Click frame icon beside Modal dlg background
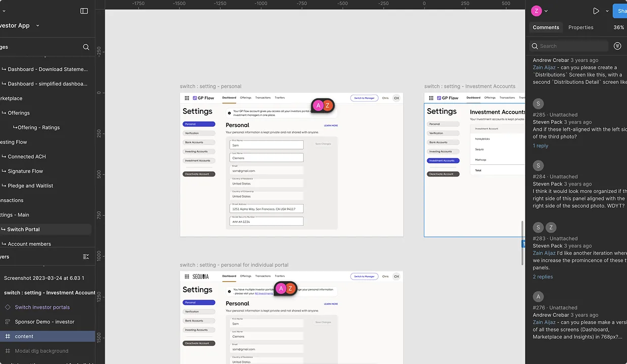The height and width of the screenshot is (364, 627). click(8, 351)
